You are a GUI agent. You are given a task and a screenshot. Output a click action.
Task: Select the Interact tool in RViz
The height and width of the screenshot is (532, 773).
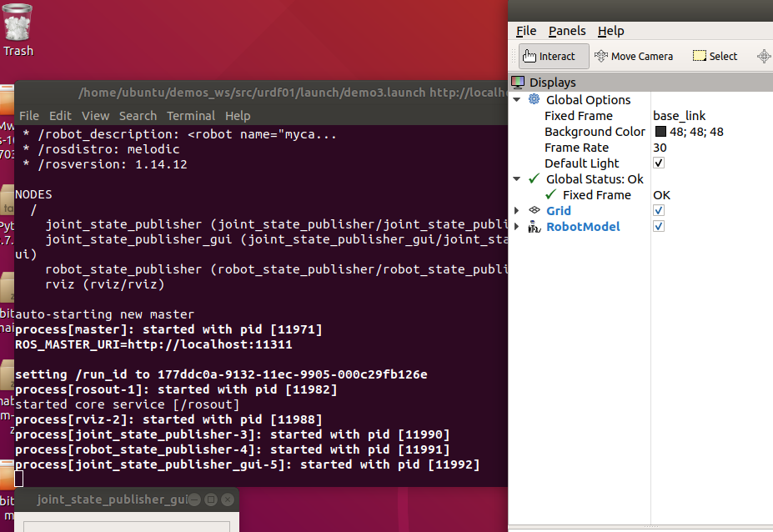point(553,56)
